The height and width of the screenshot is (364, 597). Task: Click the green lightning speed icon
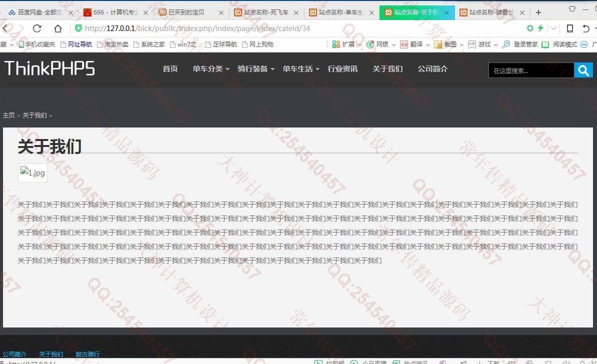pos(540,28)
